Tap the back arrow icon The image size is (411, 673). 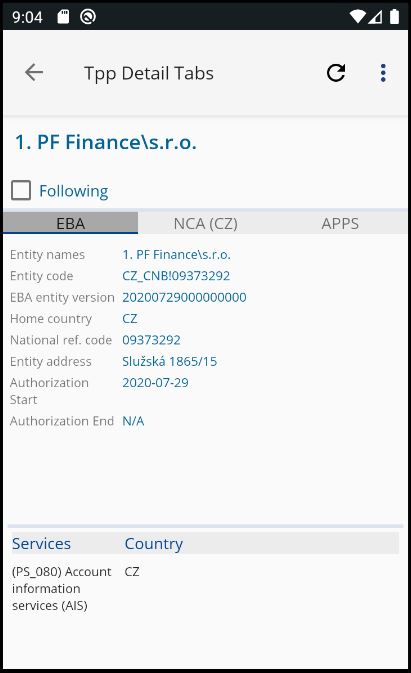tap(34, 72)
